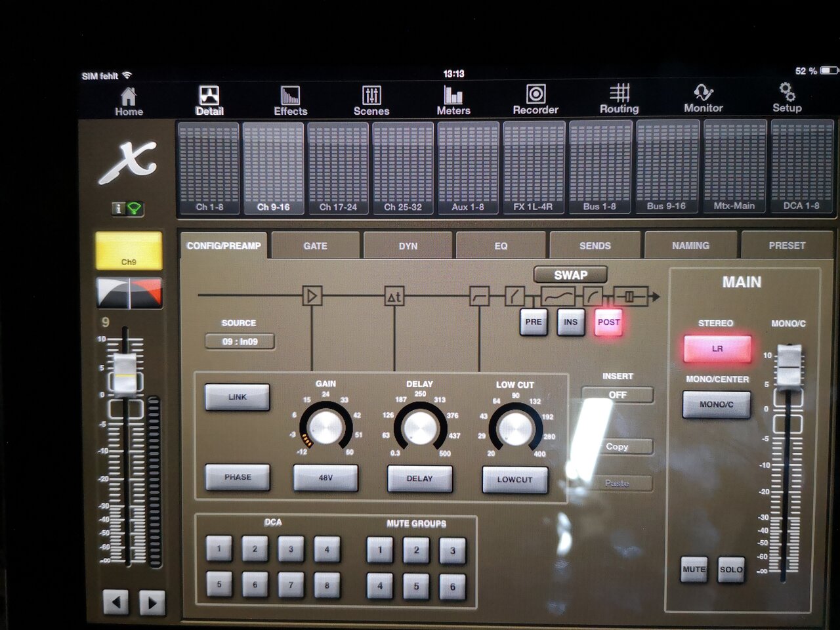Viewport: 840px width, 630px height.
Task: Tap the preamp gain block in signal chain
Action: click(312, 296)
